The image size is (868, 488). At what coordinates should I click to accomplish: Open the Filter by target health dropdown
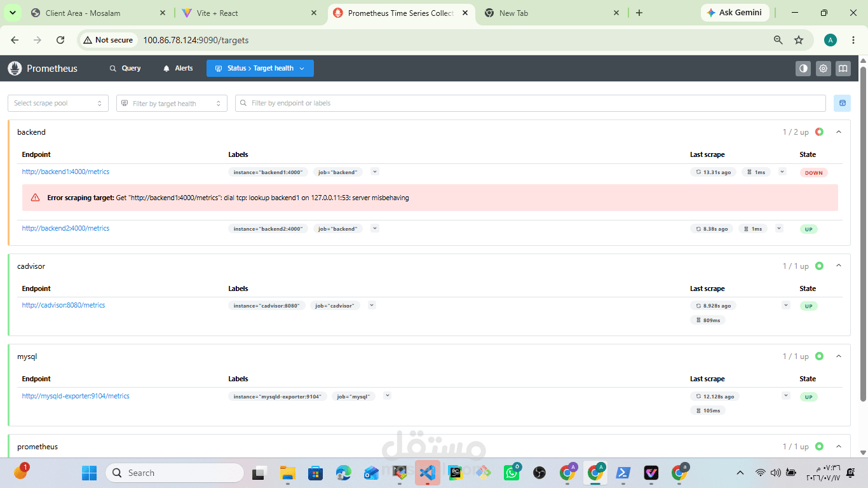(x=172, y=103)
